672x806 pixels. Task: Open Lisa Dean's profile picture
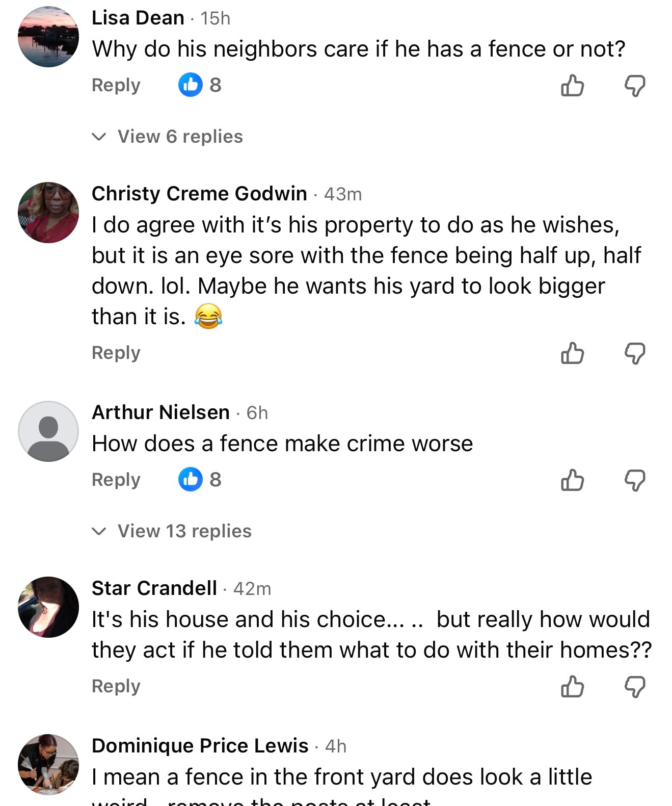[48, 37]
